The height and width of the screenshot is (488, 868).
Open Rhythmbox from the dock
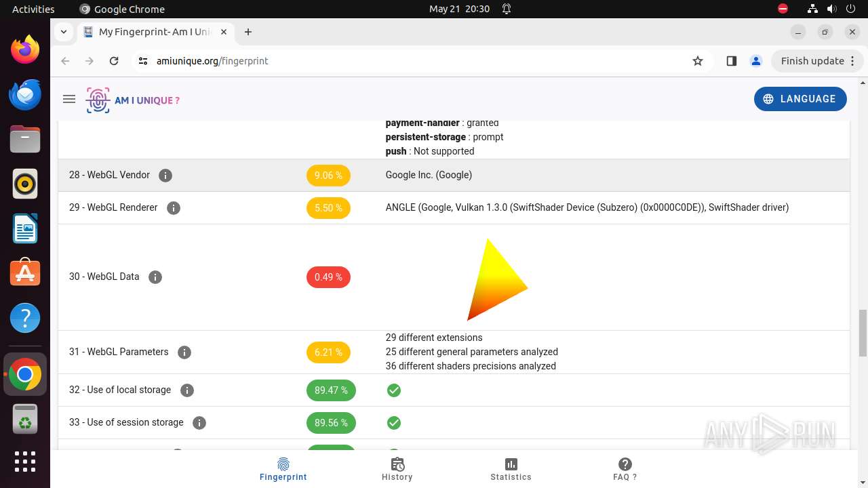[x=25, y=184]
